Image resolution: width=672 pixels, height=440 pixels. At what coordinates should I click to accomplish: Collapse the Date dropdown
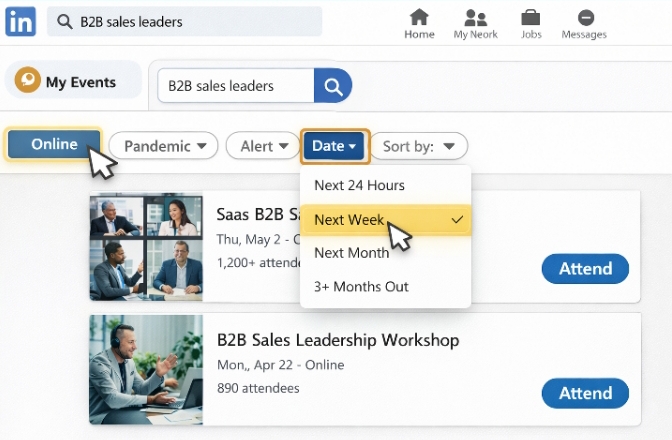335,146
